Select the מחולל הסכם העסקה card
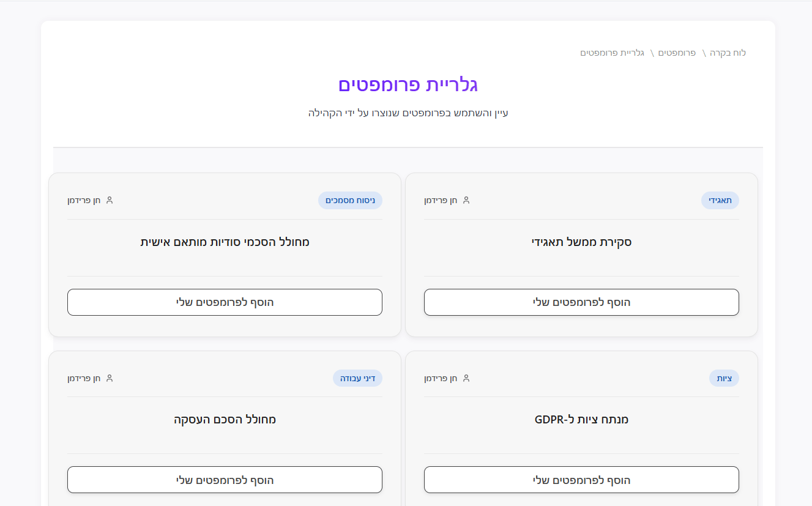 tap(224, 419)
